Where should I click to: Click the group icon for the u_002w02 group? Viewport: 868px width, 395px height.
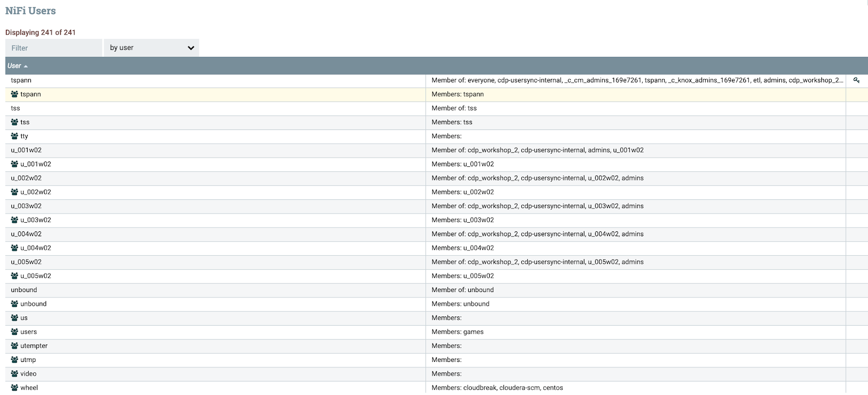pyautogui.click(x=15, y=192)
